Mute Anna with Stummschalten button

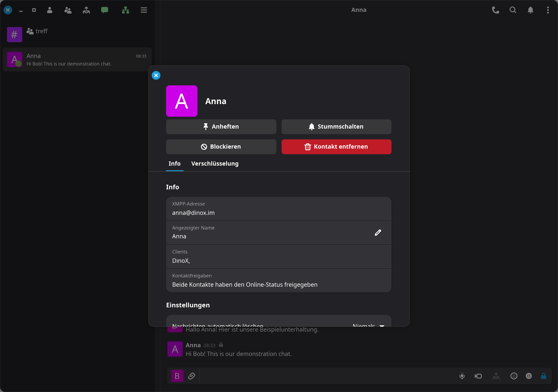(336, 127)
